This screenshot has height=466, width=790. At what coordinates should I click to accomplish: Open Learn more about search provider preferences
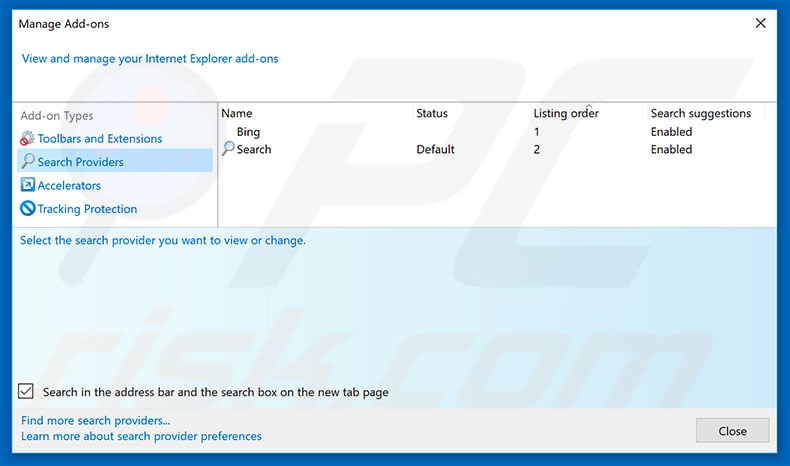point(141,436)
